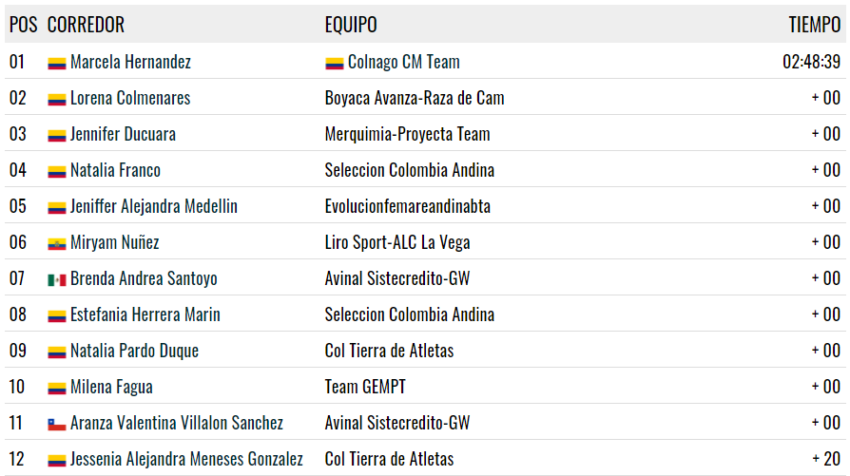Click the TIEMPO column header

(x=814, y=24)
